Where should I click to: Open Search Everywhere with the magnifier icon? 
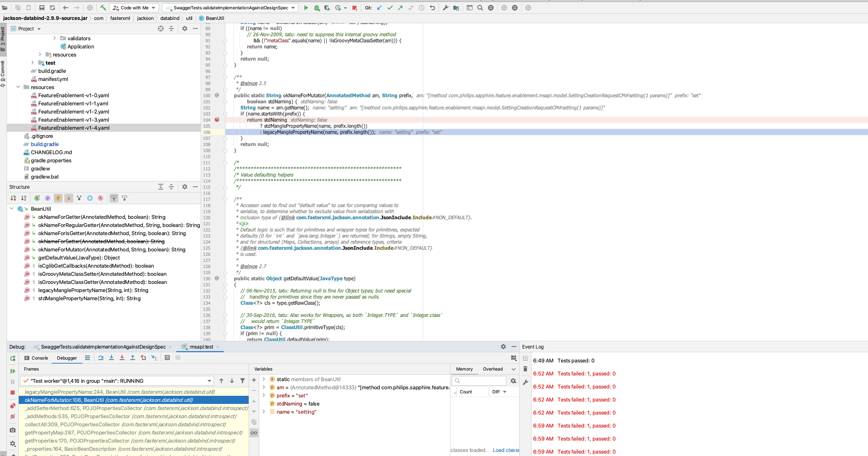click(480, 8)
